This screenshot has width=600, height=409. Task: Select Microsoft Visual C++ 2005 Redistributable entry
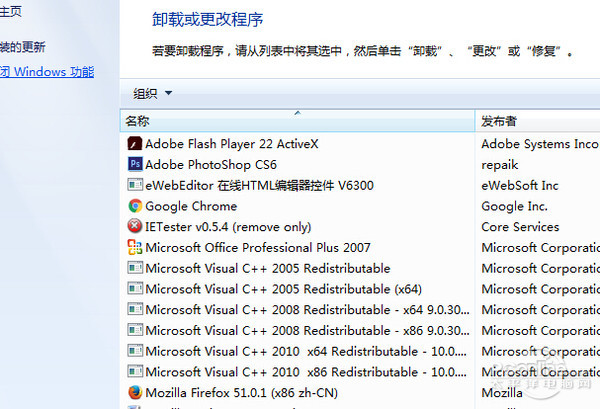(x=268, y=268)
